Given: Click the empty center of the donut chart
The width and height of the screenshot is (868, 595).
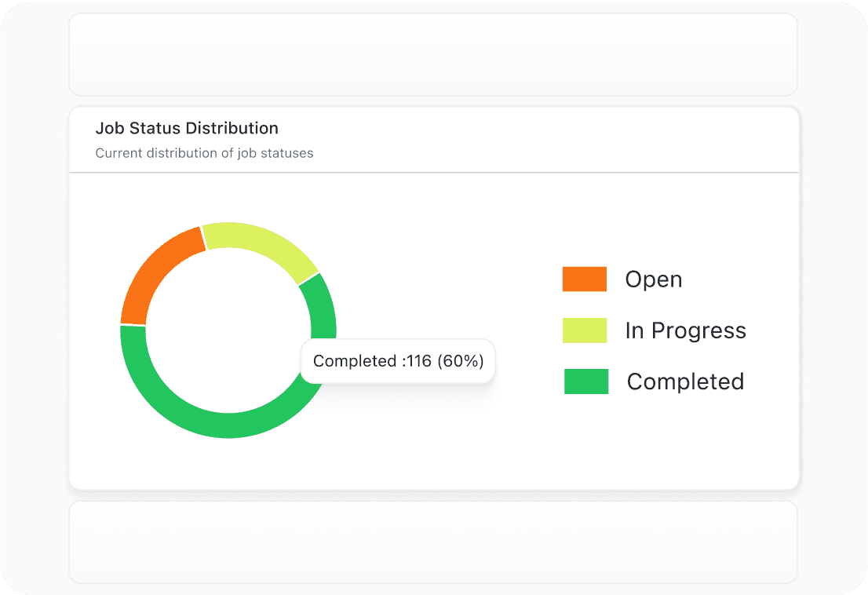Looking at the screenshot, I should pos(228,330).
